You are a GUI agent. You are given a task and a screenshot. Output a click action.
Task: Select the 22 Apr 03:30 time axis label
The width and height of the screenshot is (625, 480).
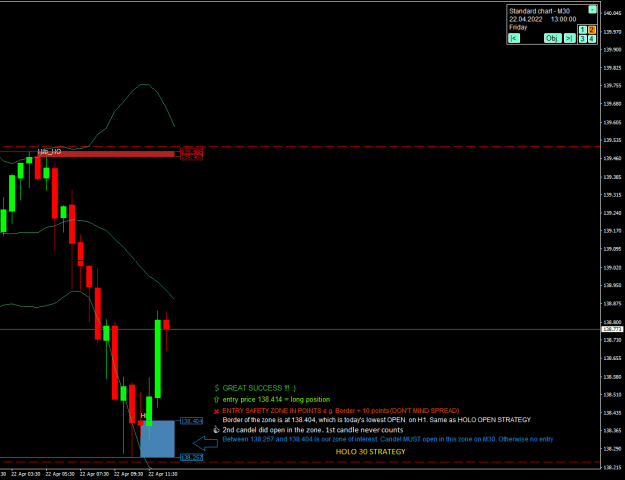click(x=26, y=474)
